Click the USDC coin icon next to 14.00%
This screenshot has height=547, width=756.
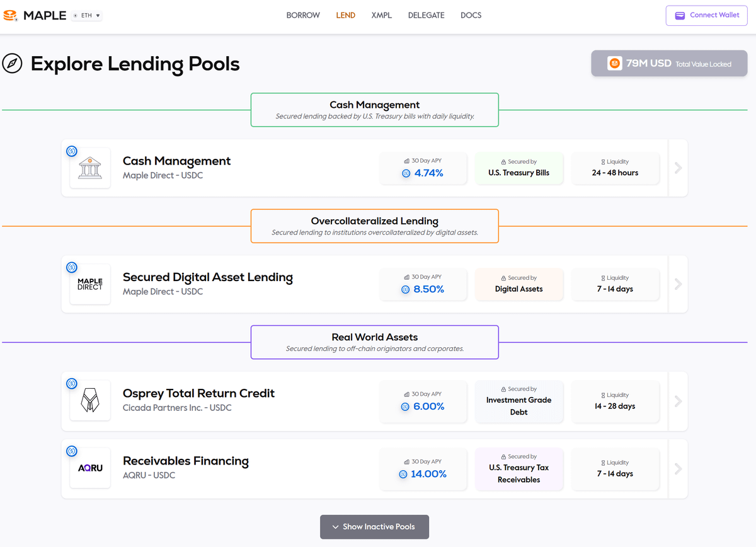pyautogui.click(x=403, y=474)
